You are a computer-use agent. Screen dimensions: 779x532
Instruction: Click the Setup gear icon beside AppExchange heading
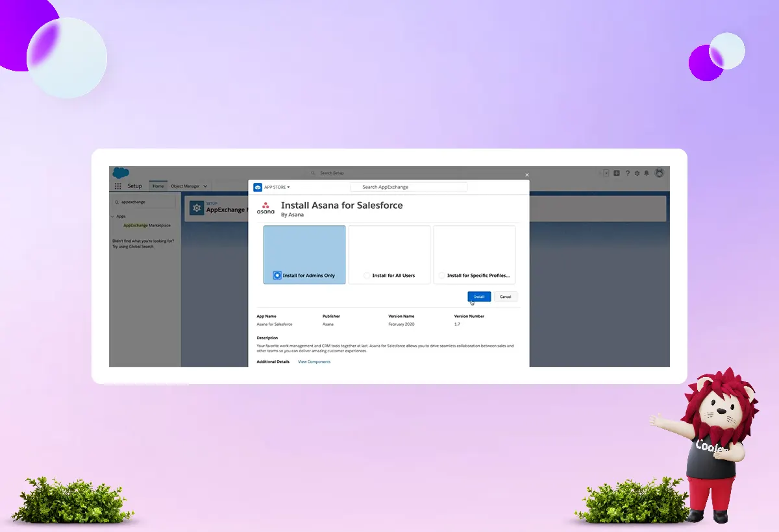click(197, 208)
